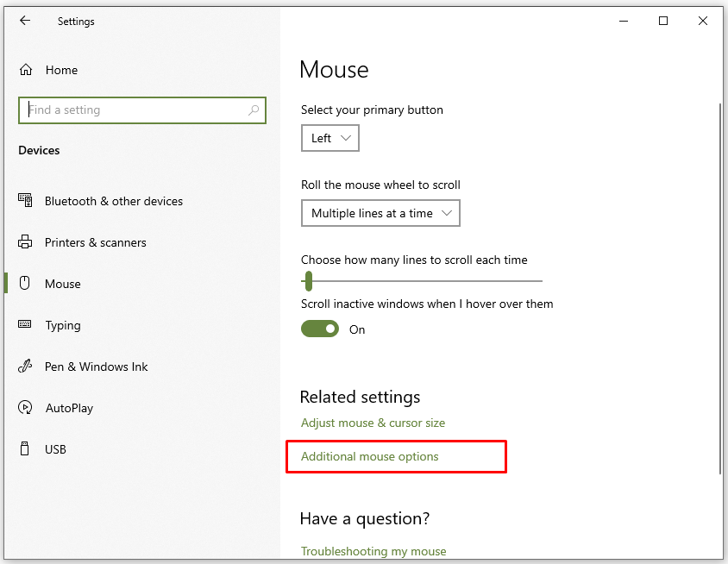This screenshot has height=564, width=728.
Task: Click the AutoPlay icon
Action: [x=25, y=408]
